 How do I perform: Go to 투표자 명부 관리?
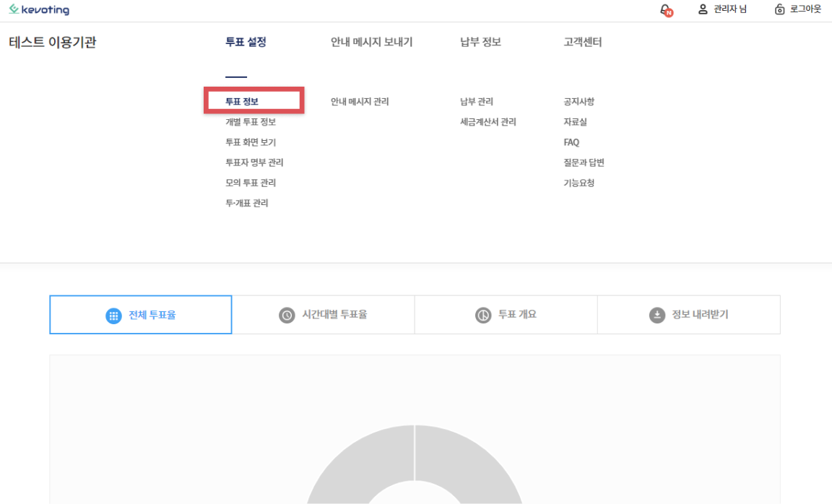[x=254, y=162]
